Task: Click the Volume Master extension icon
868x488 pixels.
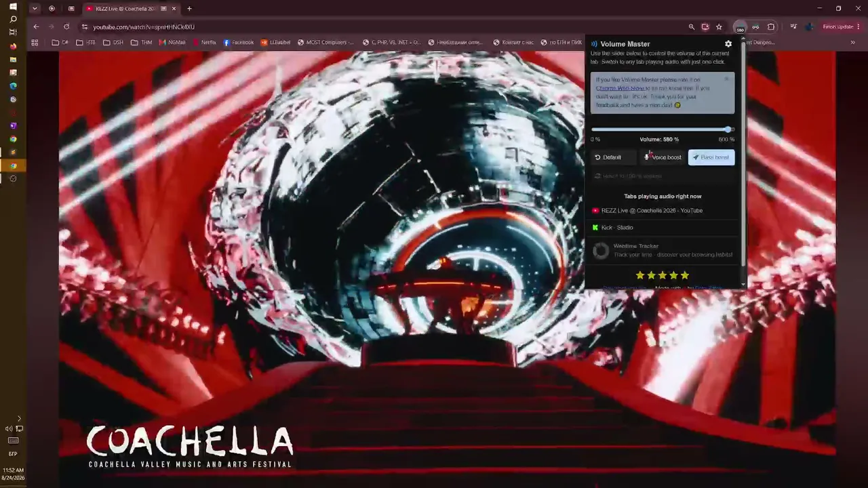Action: [740, 27]
